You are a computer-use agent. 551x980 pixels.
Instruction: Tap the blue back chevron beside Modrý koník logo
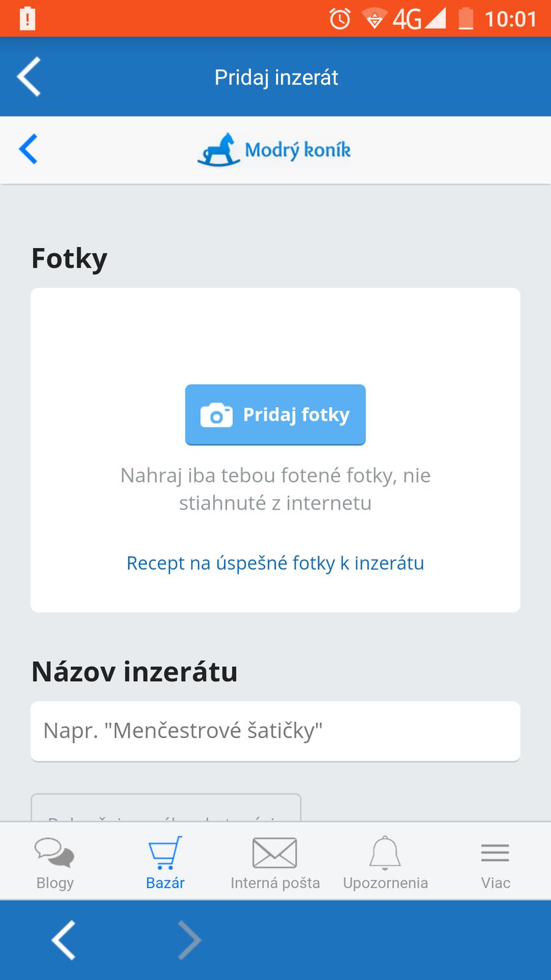(x=28, y=149)
